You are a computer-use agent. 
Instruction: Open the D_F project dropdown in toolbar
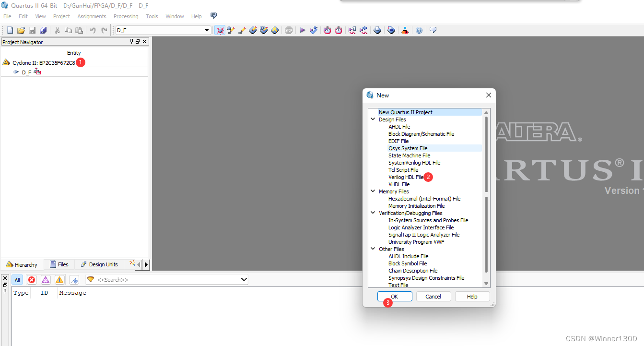tap(207, 30)
